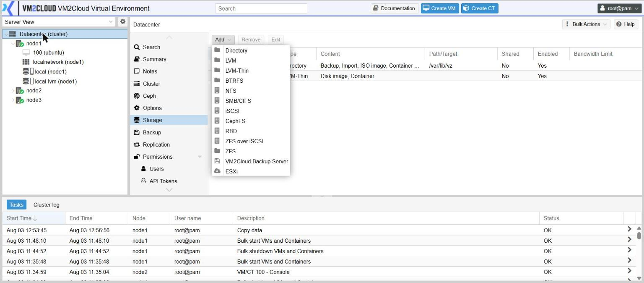Click the Datacenter cluster icon in tree
Image resolution: width=644 pixels, height=283 pixels.
point(12,34)
